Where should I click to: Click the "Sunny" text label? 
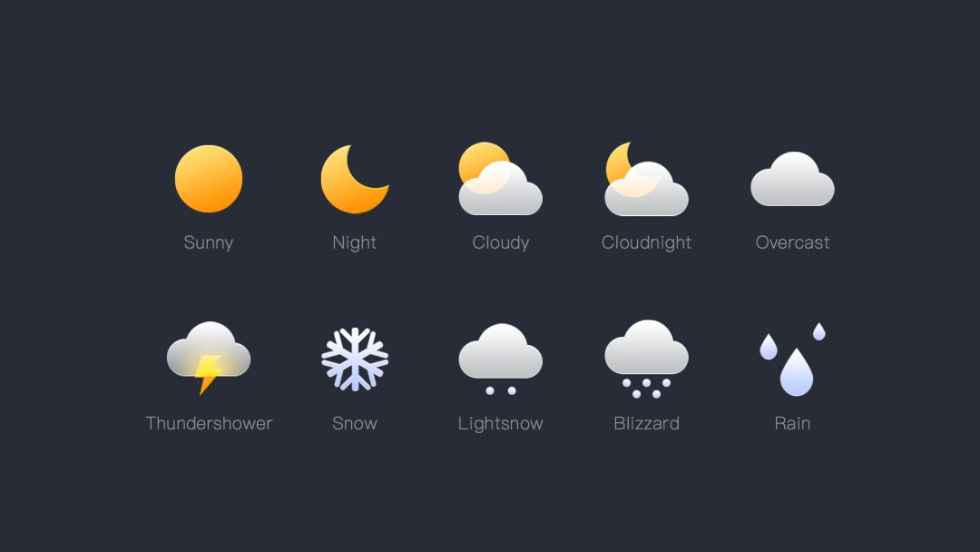pyautogui.click(x=209, y=242)
